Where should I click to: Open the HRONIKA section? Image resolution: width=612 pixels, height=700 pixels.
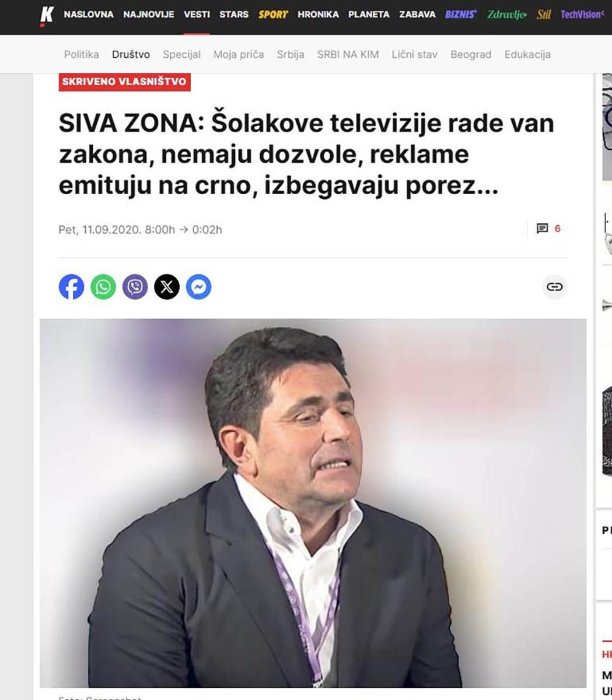[x=318, y=15]
